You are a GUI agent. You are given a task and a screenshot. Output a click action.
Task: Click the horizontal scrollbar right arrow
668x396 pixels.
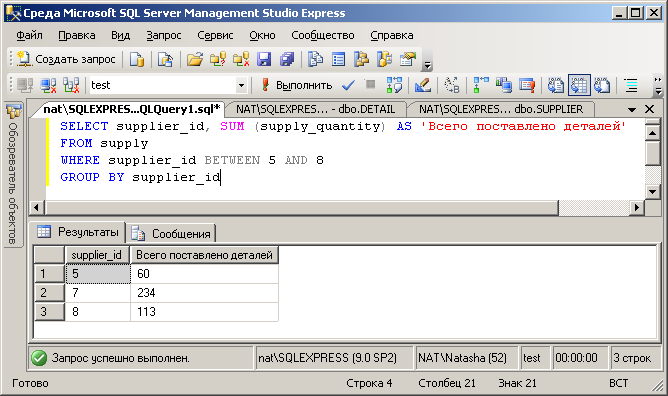click(637, 208)
